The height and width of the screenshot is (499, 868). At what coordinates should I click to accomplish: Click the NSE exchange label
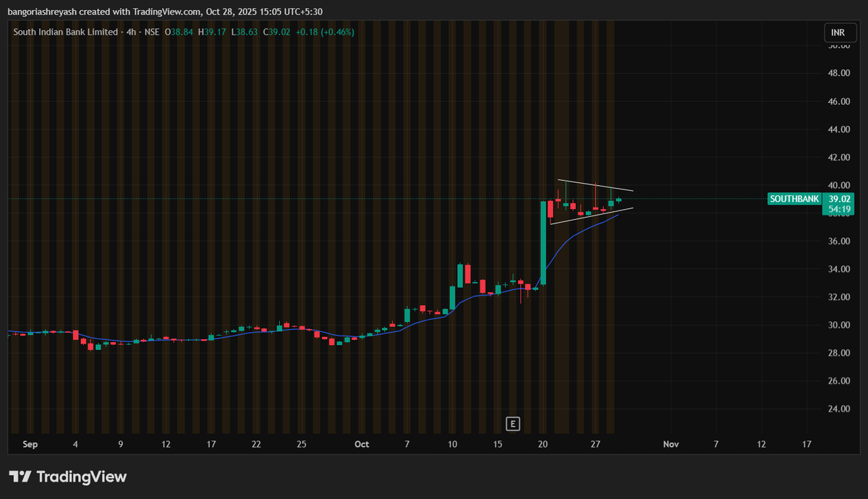coord(153,32)
